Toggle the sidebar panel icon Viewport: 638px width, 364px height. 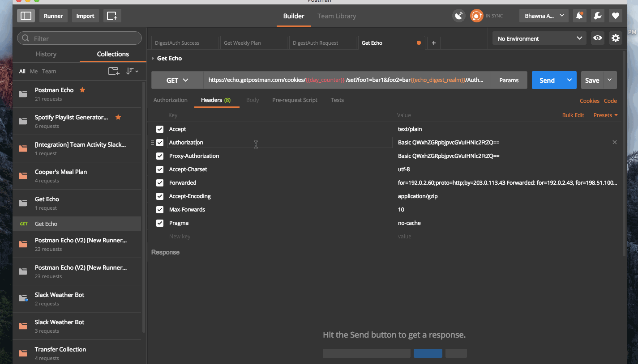(26, 16)
